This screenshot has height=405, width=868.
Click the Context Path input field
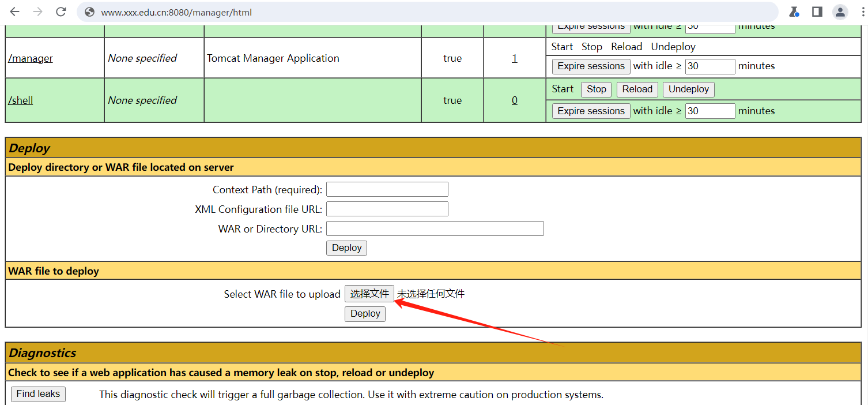tap(387, 189)
